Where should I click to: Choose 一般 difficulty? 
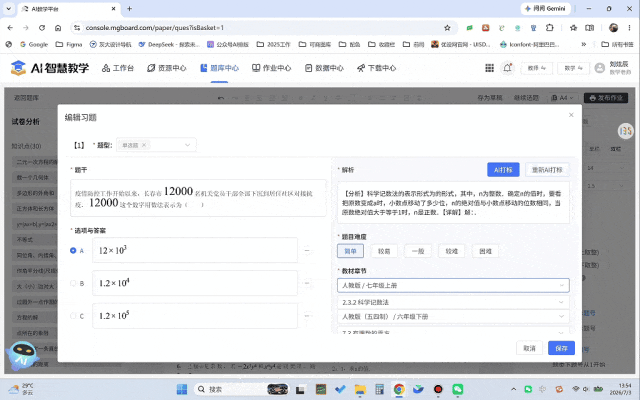(418, 251)
